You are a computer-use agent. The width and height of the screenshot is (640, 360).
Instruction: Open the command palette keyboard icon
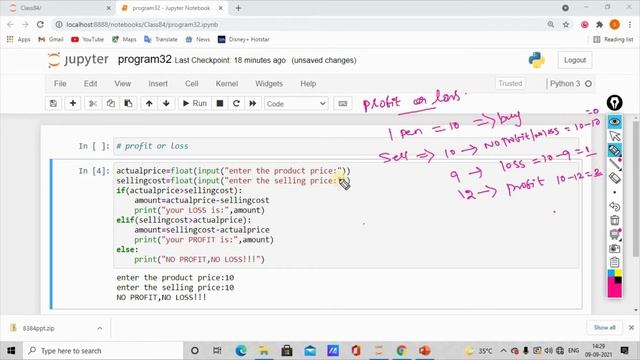tap(343, 104)
